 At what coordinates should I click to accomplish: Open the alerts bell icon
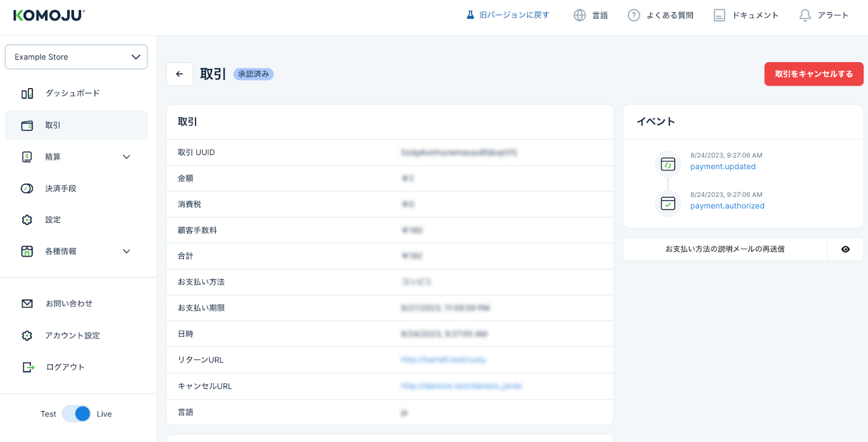click(805, 15)
